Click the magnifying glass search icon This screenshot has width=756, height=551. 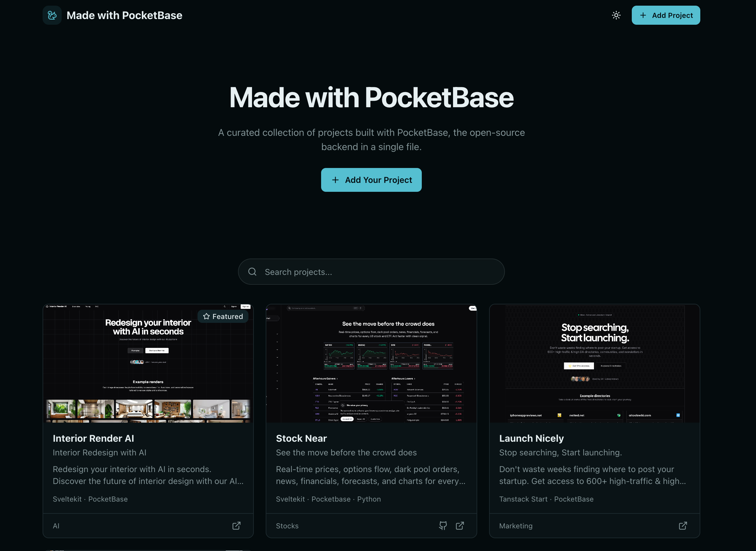point(252,272)
